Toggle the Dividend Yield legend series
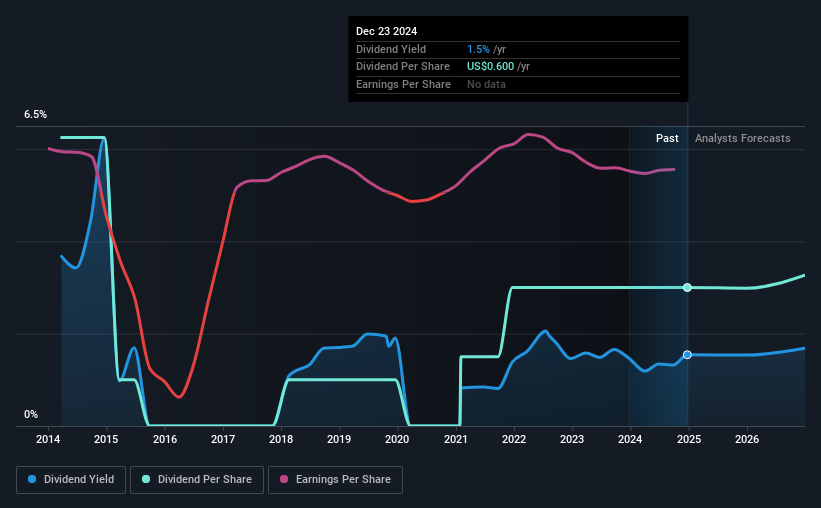The image size is (821, 508). [x=71, y=480]
